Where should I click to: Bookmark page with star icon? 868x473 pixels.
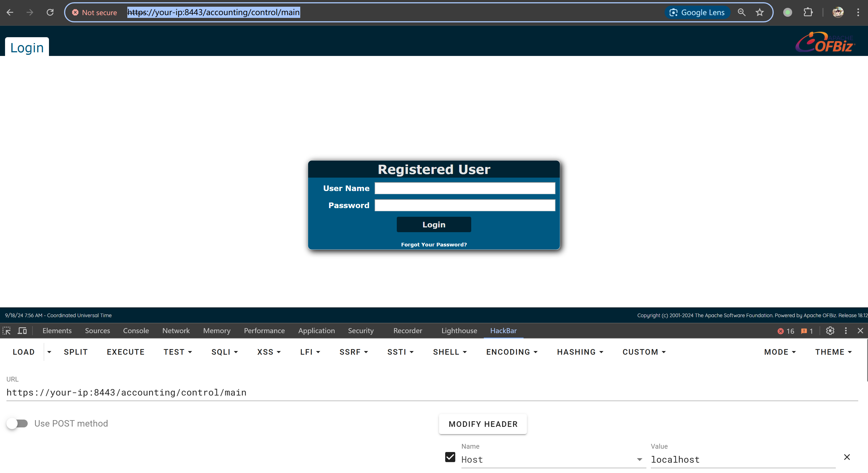759,13
